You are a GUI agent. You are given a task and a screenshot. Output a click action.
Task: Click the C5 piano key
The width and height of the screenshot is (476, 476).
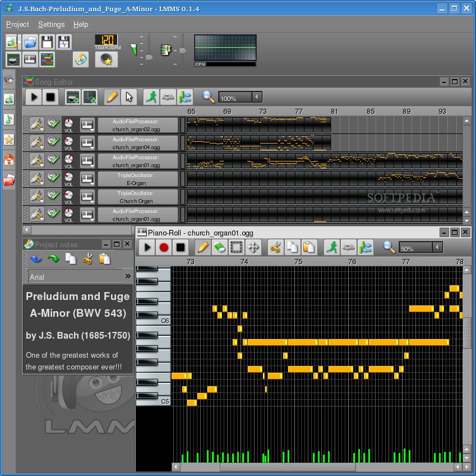[x=153, y=402]
